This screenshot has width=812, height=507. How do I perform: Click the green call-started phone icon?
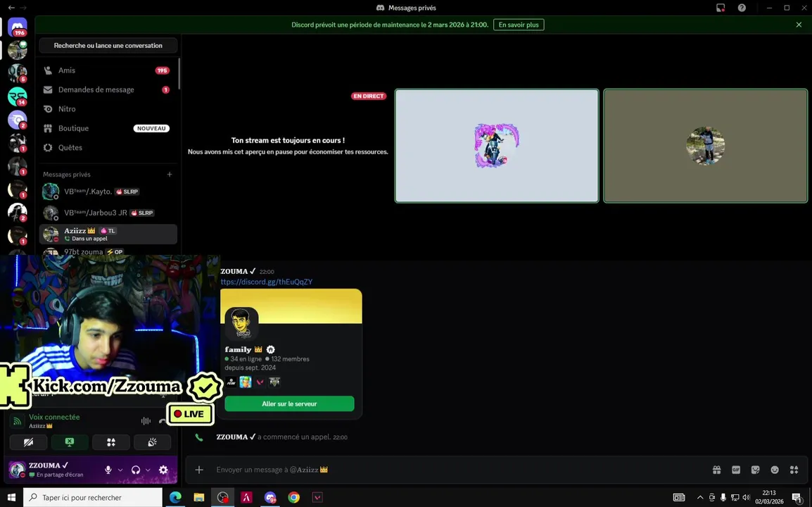click(199, 437)
